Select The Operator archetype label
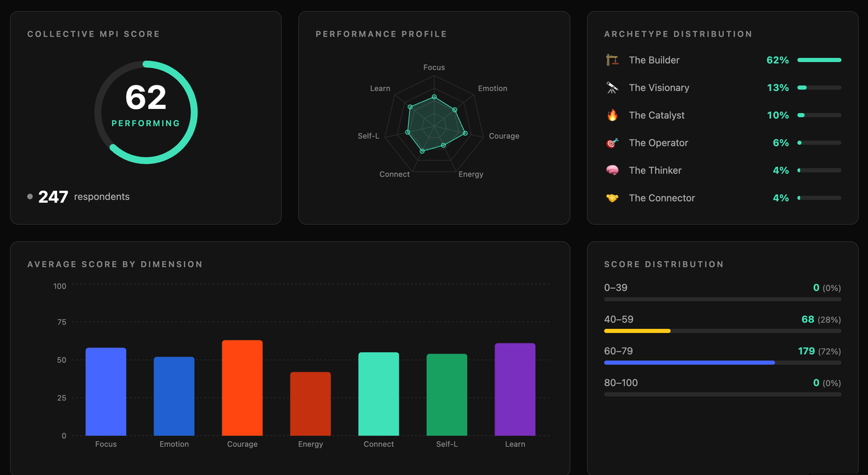 click(659, 143)
